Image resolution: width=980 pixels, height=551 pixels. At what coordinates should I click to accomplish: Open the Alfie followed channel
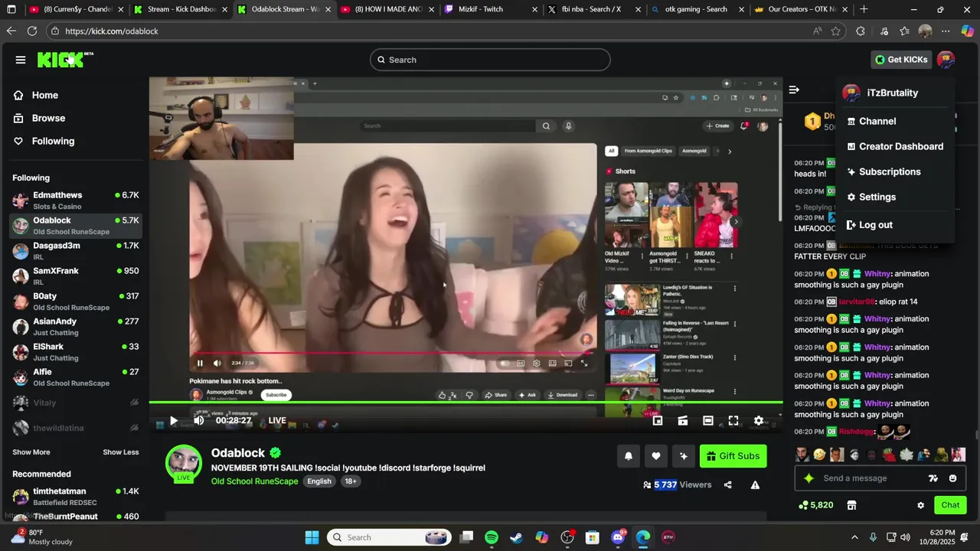tap(75, 377)
